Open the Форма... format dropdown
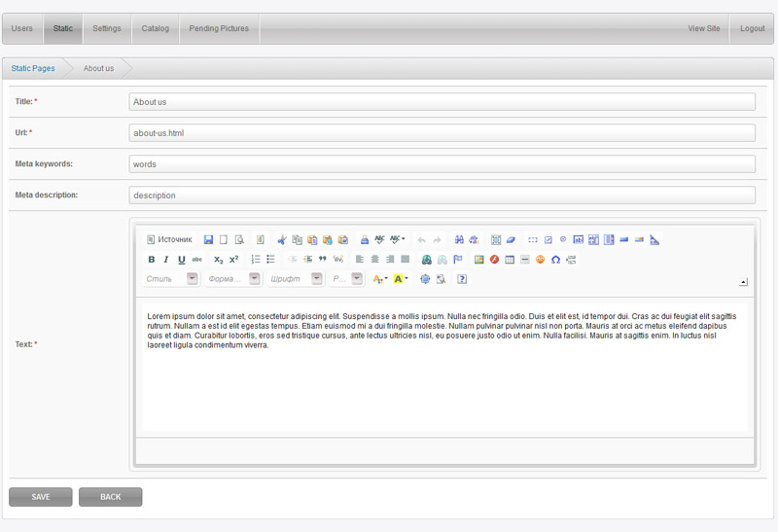 [233, 279]
